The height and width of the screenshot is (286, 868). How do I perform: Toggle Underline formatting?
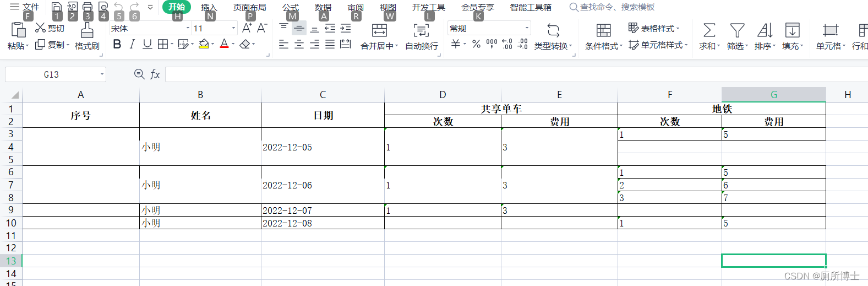147,44
